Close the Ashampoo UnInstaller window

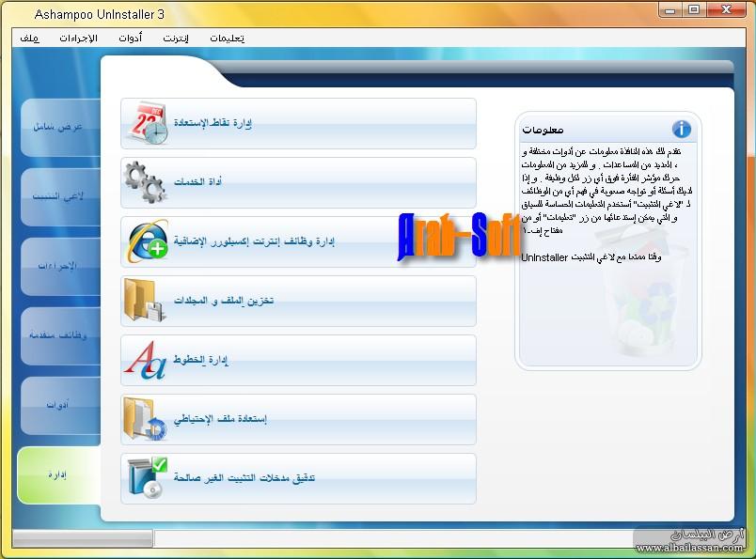coord(727,9)
